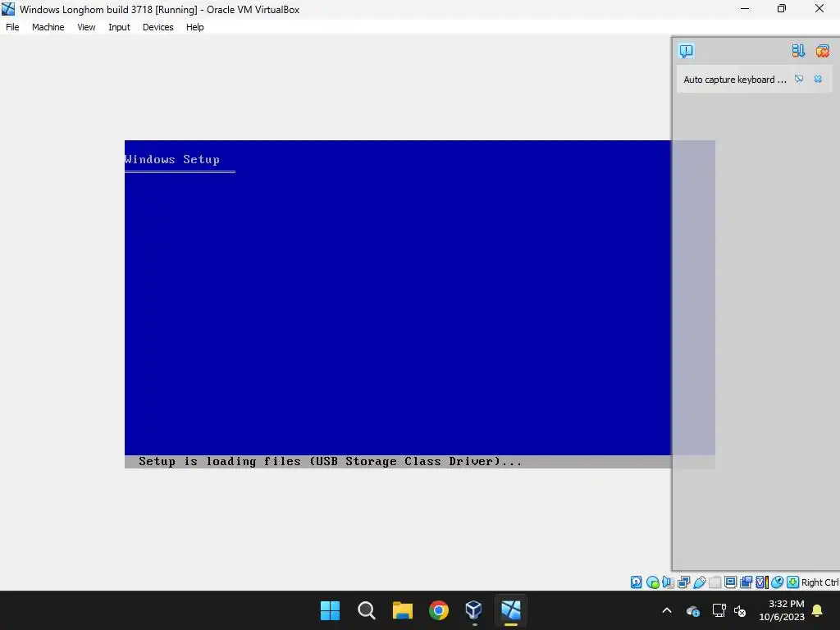Viewport: 840px width, 630px height.
Task: Open the View menu
Action: (86, 27)
